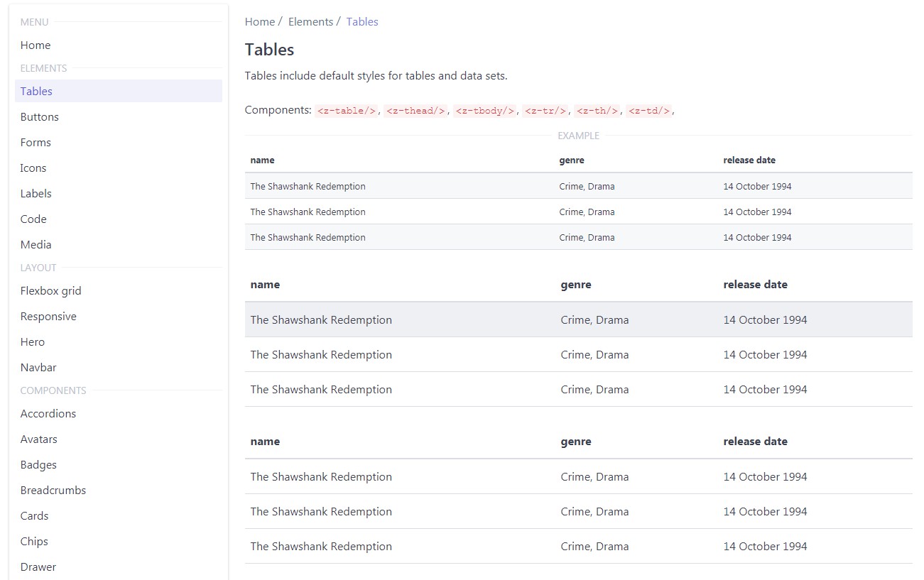
Task: Click the <z-tbody/> component tag
Action: (x=485, y=111)
